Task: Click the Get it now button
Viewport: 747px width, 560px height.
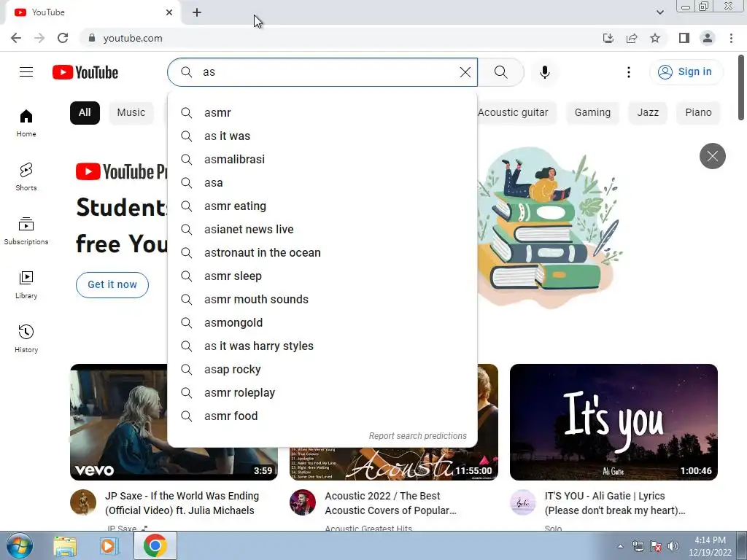Action: pyautogui.click(x=112, y=285)
